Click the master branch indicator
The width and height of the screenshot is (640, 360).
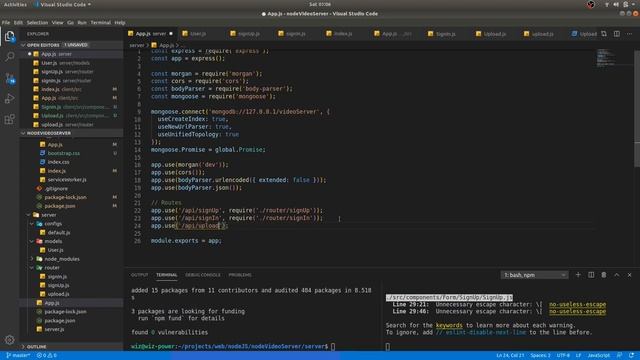[x=18, y=356]
